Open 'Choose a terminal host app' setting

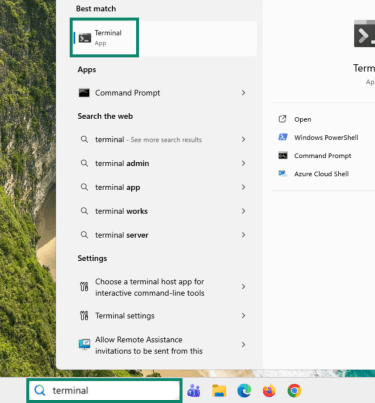[x=150, y=287]
